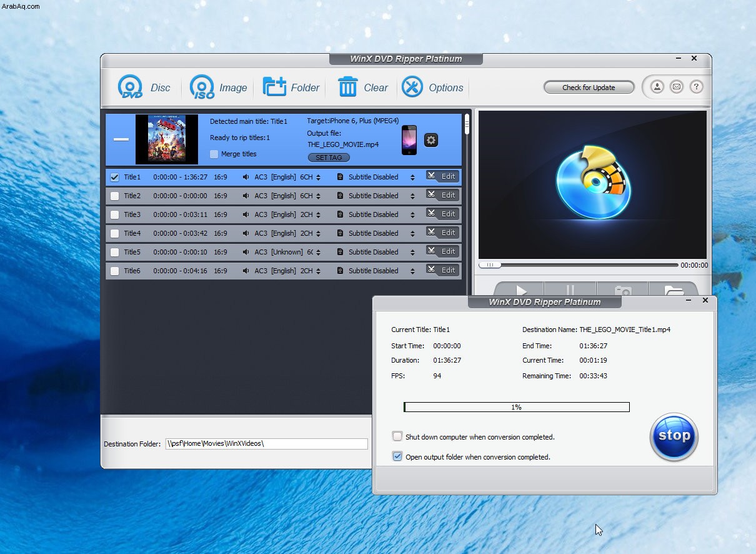Click the "Detected main title: Title1" text
Image resolution: width=756 pixels, height=554 pixels.
[249, 121]
